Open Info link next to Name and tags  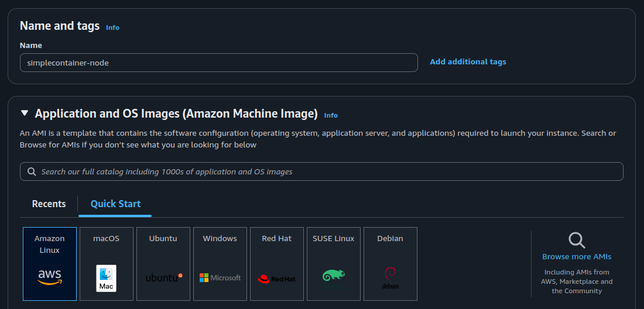112,28
